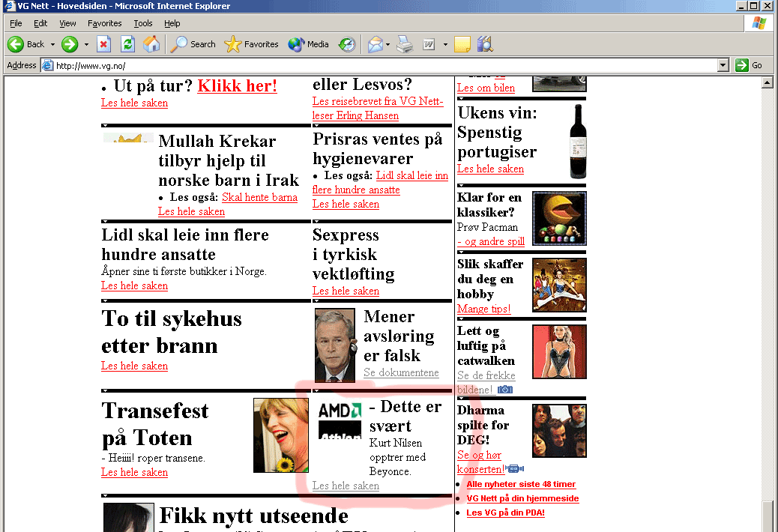Open the Edit with Word dropdown arrow
This screenshot has height=532, width=778.
point(445,44)
